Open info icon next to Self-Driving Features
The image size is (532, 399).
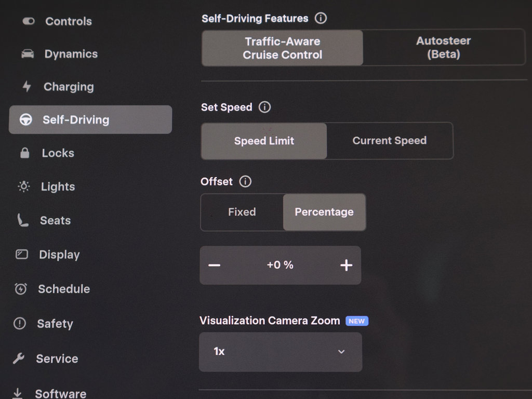pos(321,18)
